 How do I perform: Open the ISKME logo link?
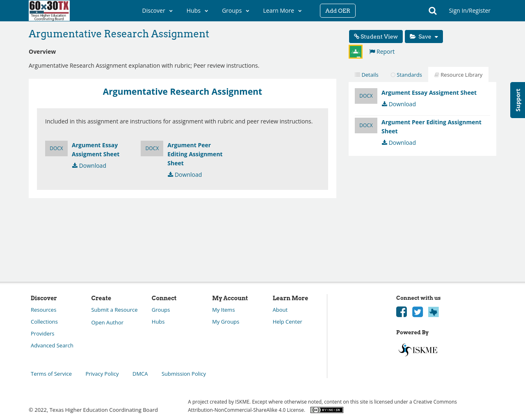point(418,350)
